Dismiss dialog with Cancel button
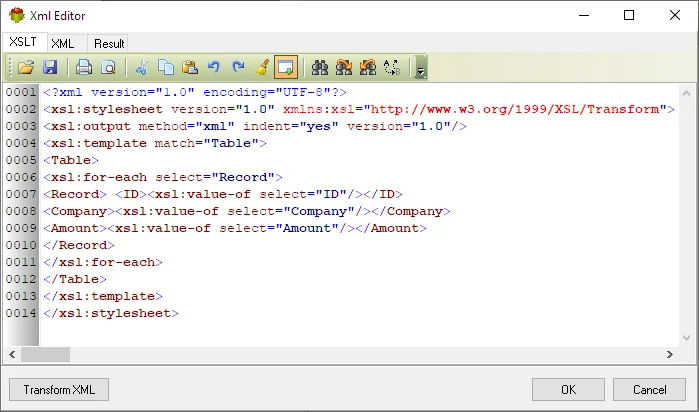The width and height of the screenshot is (699, 412). 650,390
